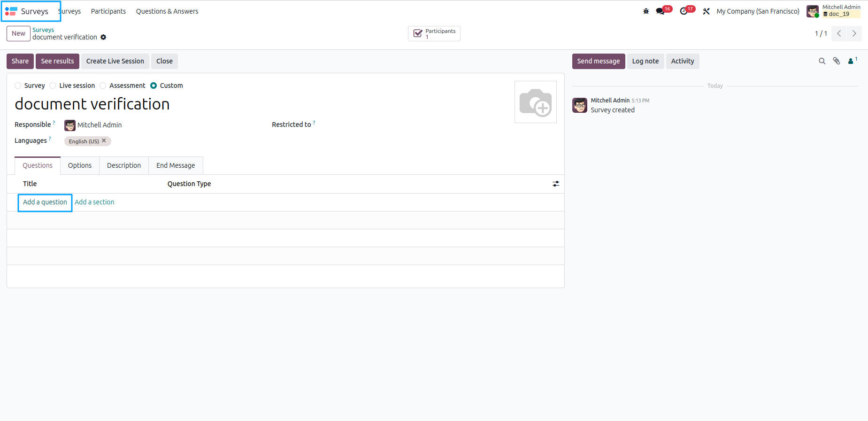Toggle optional columns adjust icon
Image resolution: width=868 pixels, height=421 pixels.
click(x=556, y=184)
